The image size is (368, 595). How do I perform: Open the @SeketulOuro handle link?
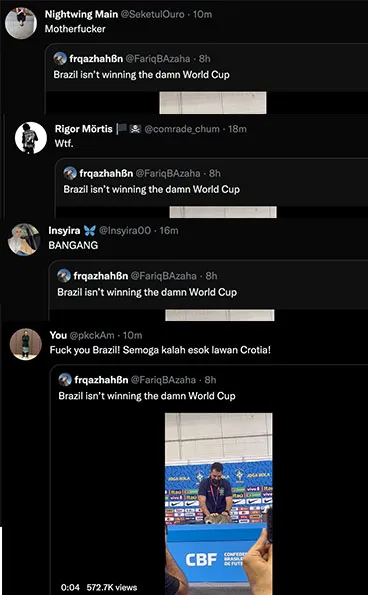pyautogui.click(x=153, y=14)
